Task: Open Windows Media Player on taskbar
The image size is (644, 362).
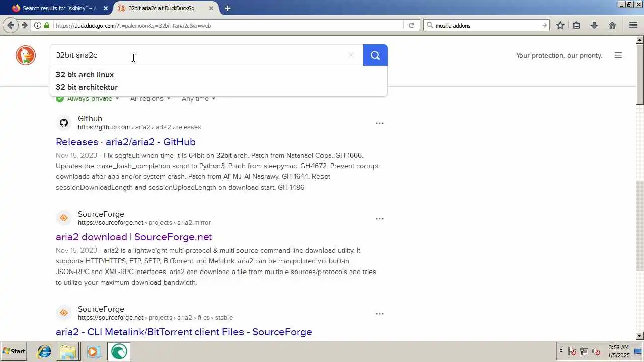Action: (x=93, y=351)
